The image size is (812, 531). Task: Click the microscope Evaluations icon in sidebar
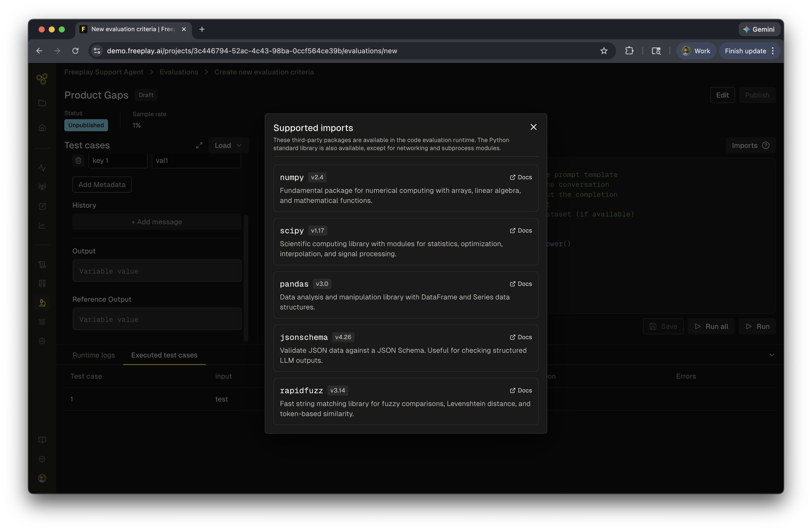pyautogui.click(x=42, y=302)
